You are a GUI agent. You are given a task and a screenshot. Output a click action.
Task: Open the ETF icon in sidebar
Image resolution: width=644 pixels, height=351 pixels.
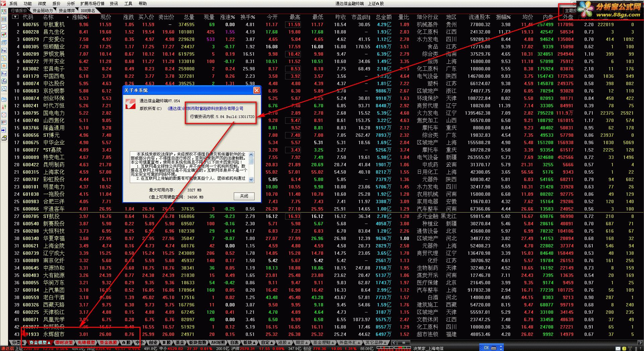pyautogui.click(x=4, y=122)
